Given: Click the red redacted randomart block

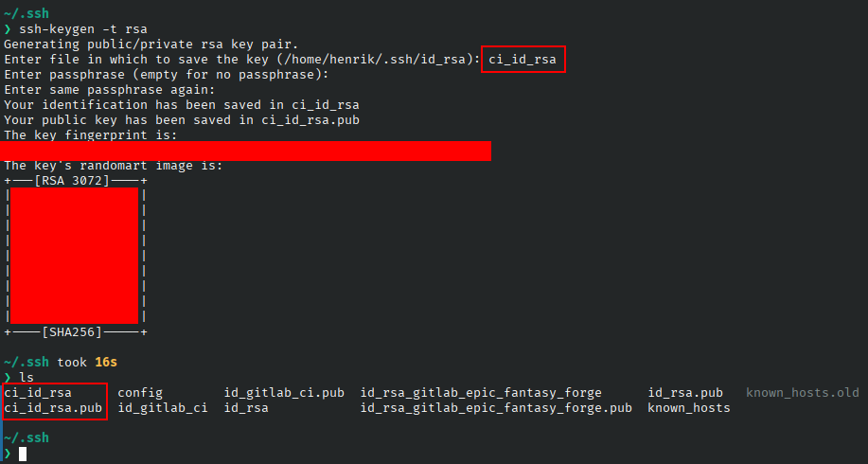Looking at the screenshot, I should pos(74,256).
